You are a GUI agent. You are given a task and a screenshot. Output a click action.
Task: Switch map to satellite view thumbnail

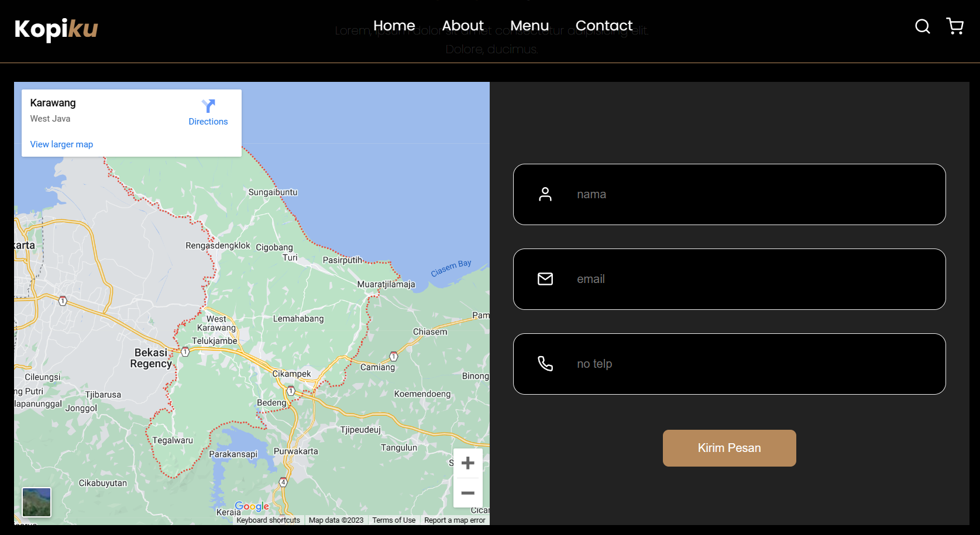point(37,502)
